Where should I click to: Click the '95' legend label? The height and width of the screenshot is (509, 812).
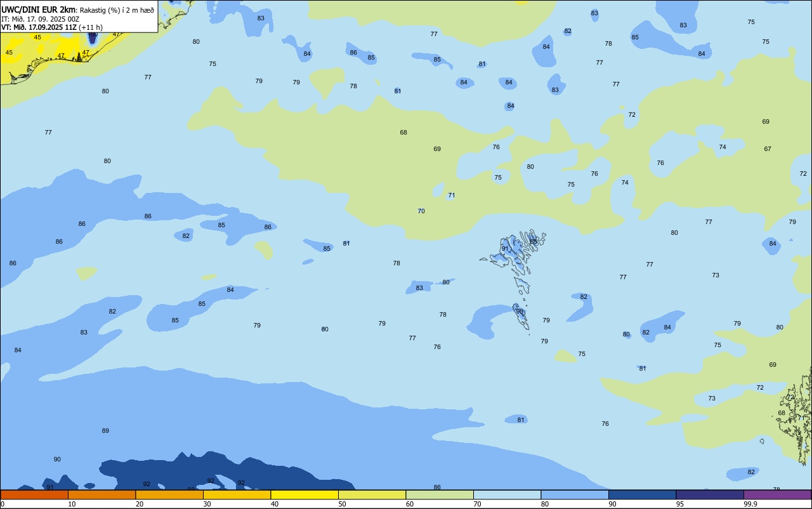[680, 504]
